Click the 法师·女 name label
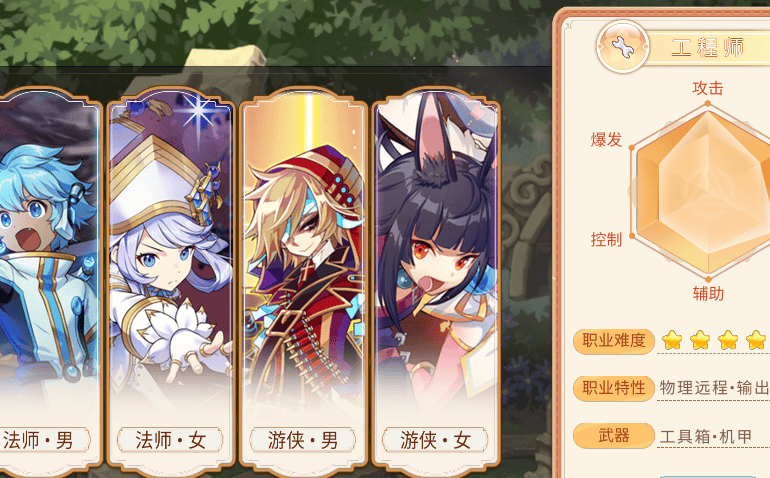The width and height of the screenshot is (770, 478). point(170,440)
